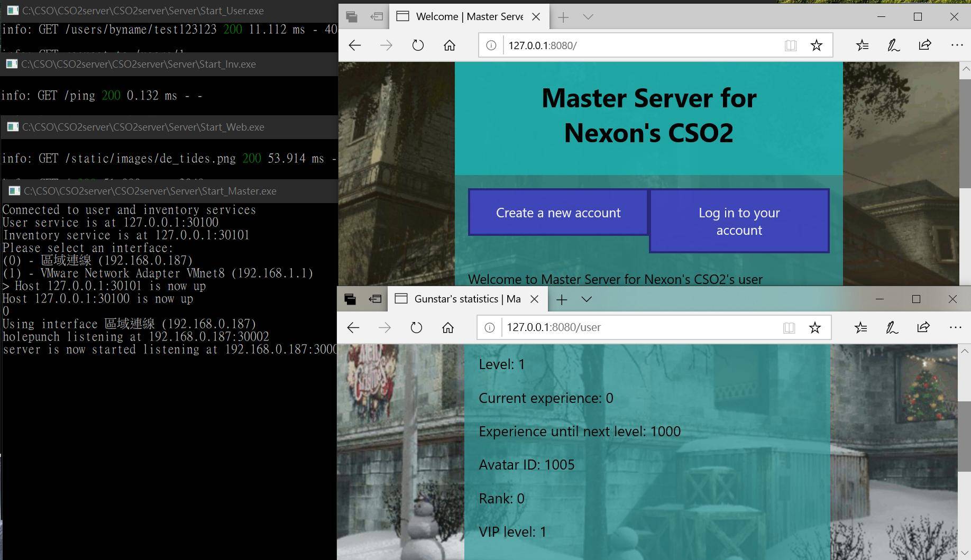The height and width of the screenshot is (560, 971).
Task: Go back in the Gunstar's statistics window
Action: (353, 328)
